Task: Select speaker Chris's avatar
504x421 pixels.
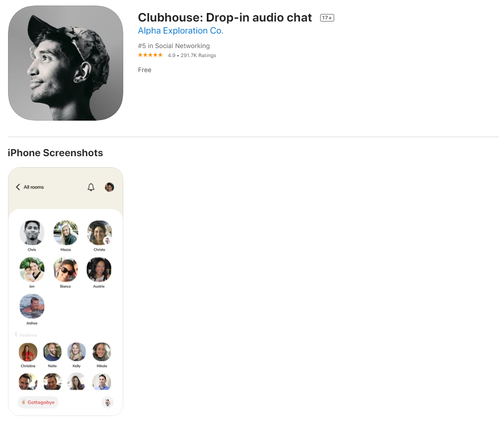Action: tap(32, 232)
